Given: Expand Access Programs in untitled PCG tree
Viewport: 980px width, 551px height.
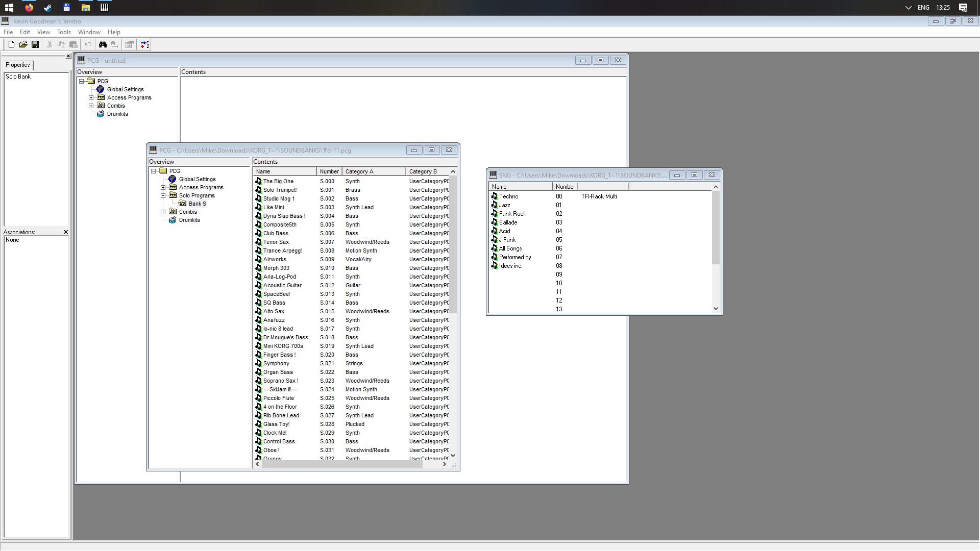Looking at the screenshot, I should (91, 97).
